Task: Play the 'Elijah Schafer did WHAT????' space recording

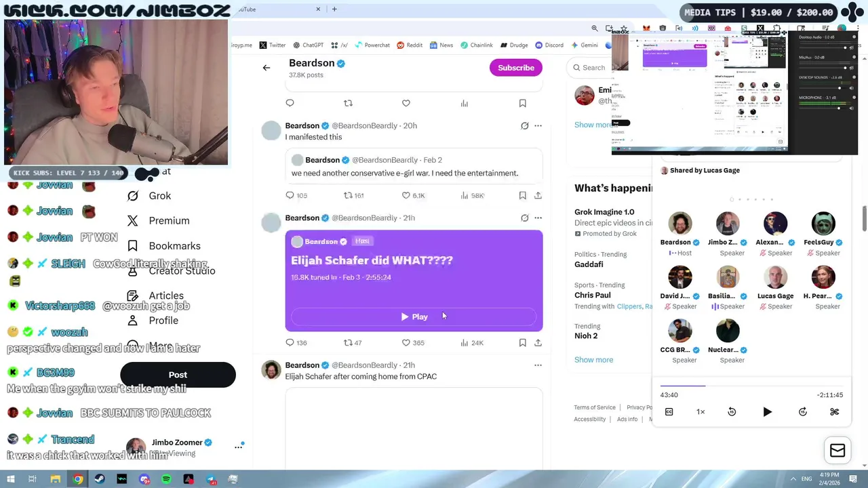Action: pos(414,317)
